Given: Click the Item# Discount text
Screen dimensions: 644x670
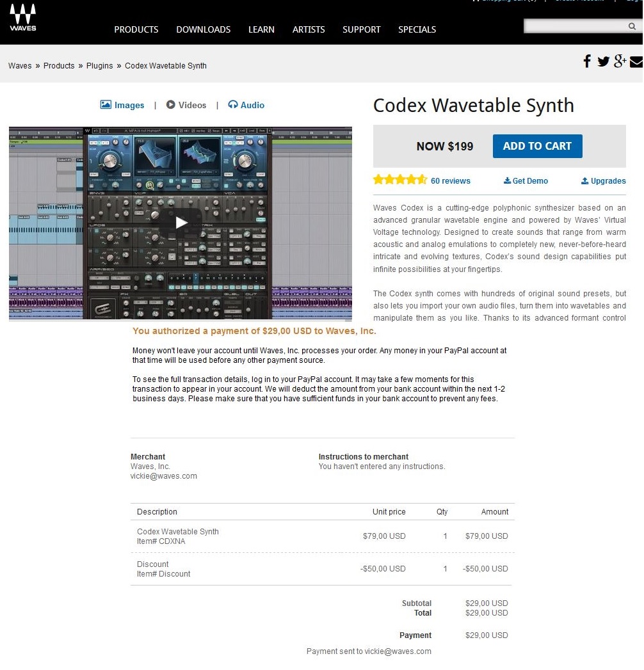Looking at the screenshot, I should pyautogui.click(x=164, y=574).
